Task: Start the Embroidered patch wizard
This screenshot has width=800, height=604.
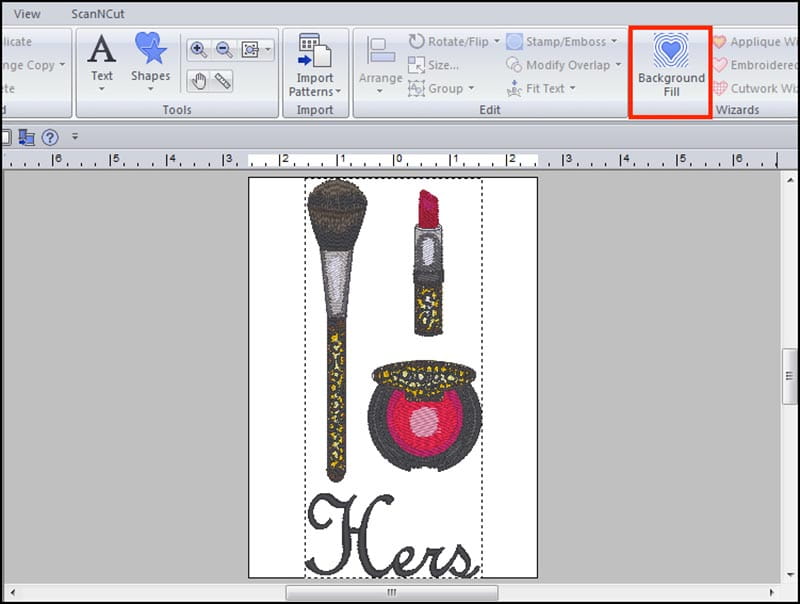Action: coord(756,65)
